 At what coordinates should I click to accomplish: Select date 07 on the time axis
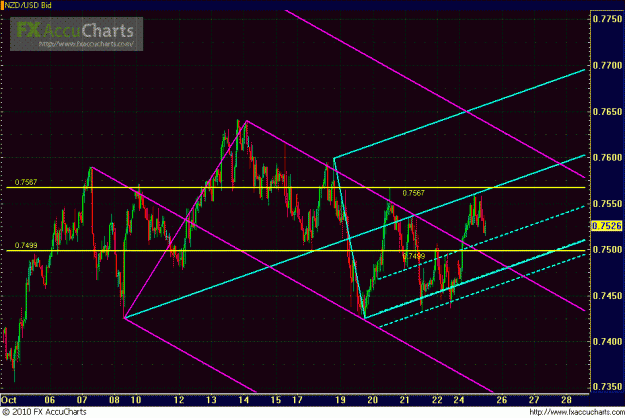click(x=82, y=400)
